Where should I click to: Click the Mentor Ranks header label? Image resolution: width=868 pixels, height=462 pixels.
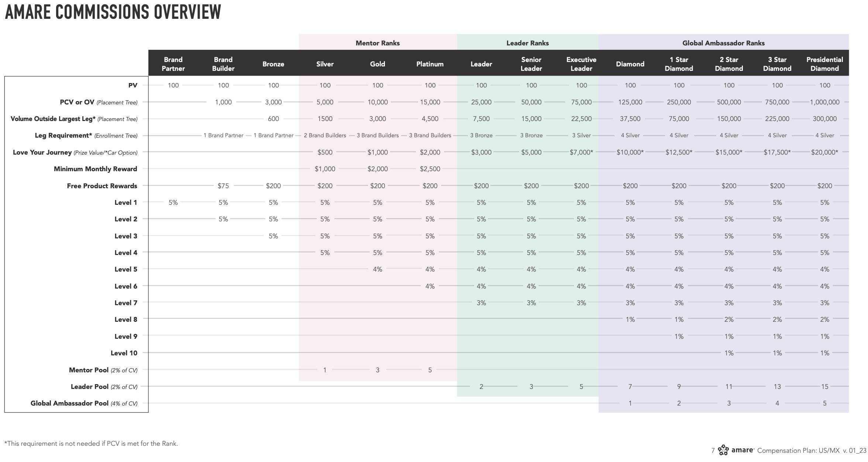(x=378, y=43)
